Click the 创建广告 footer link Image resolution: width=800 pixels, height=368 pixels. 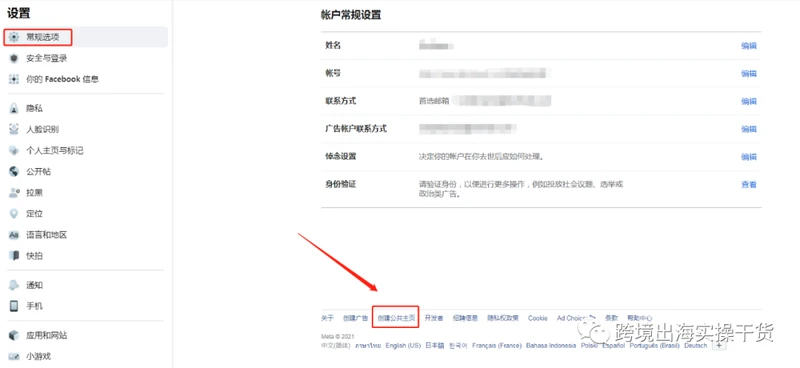tap(355, 318)
